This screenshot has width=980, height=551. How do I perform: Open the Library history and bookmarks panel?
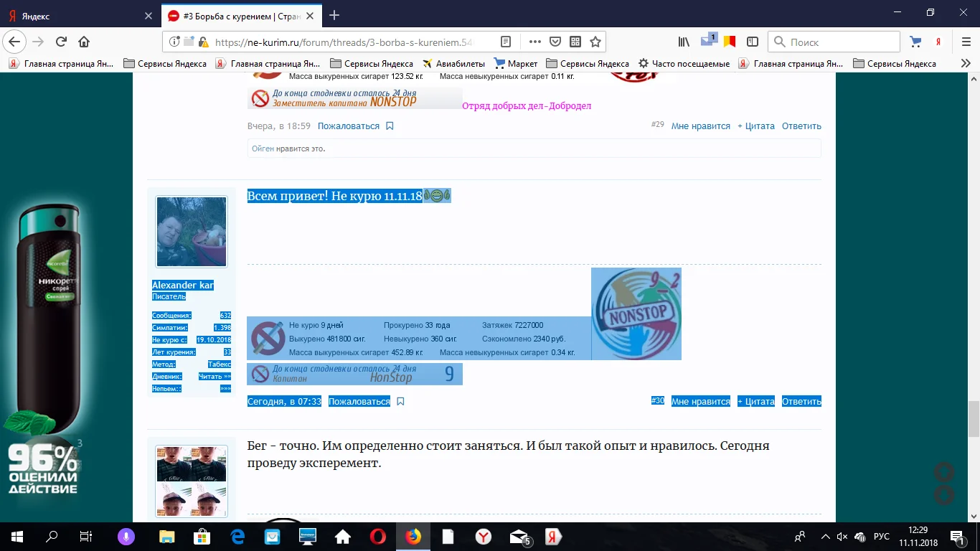(x=684, y=42)
